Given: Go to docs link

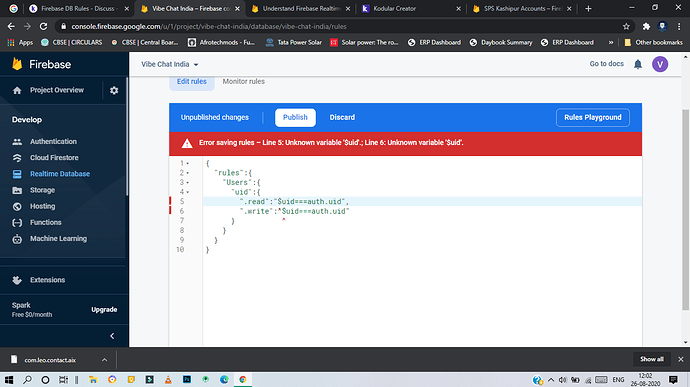Looking at the screenshot, I should (x=606, y=64).
